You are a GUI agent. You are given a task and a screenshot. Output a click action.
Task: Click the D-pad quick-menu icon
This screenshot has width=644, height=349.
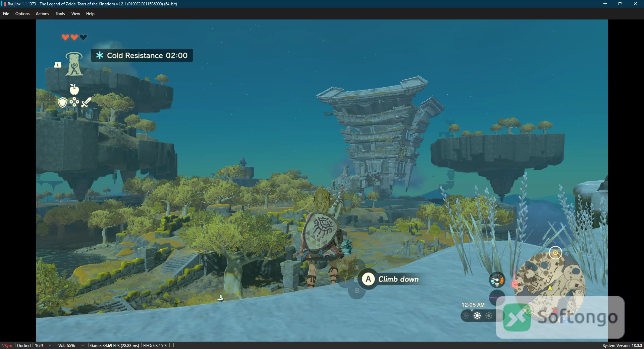74,102
